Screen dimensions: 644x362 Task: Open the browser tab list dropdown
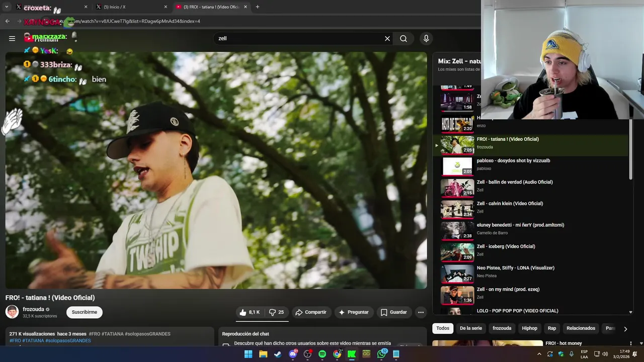click(7, 7)
